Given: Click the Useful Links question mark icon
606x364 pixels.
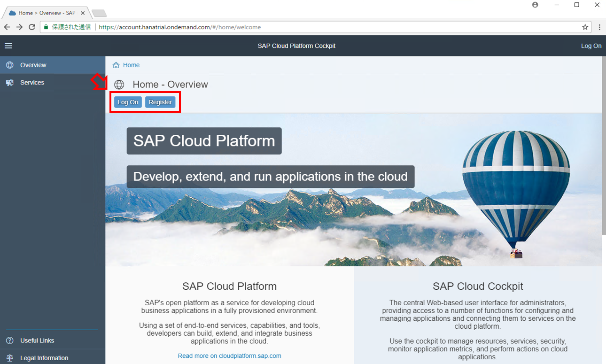Looking at the screenshot, I should [9, 341].
